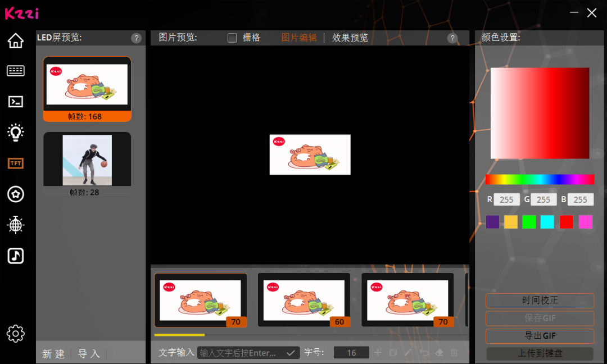Click the 字号 font size field showing 16
607x364 pixels.
tap(351, 353)
